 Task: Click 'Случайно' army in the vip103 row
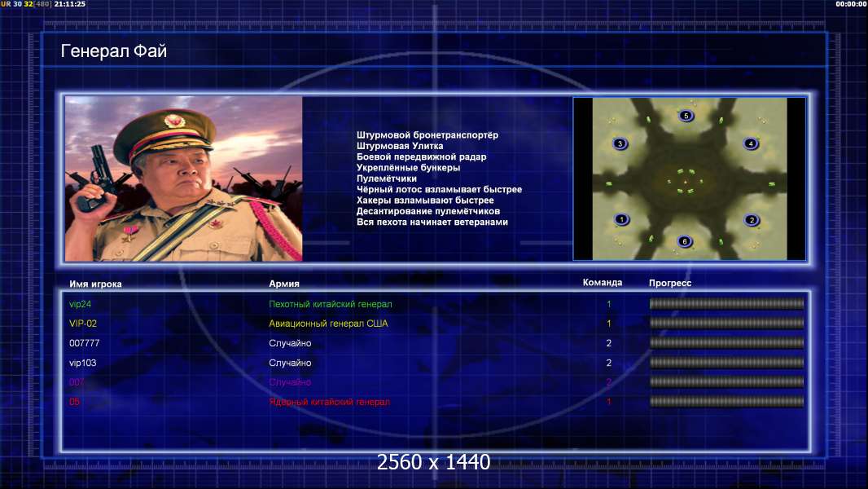click(290, 363)
